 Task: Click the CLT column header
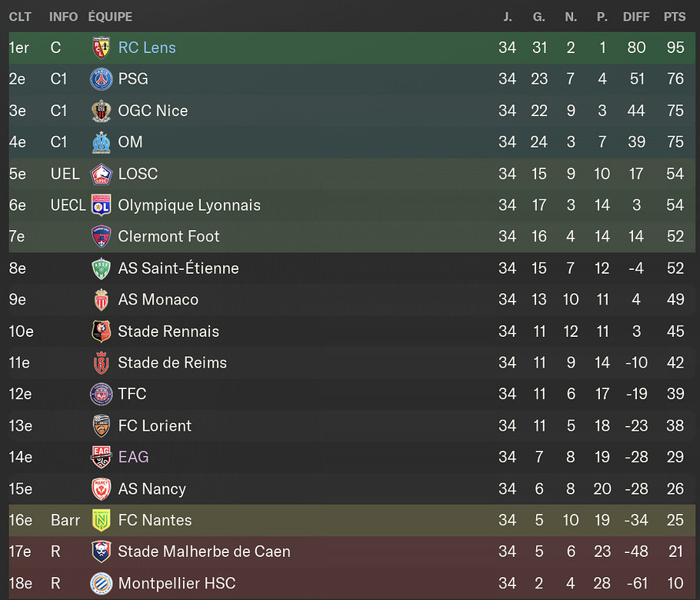pos(20,16)
